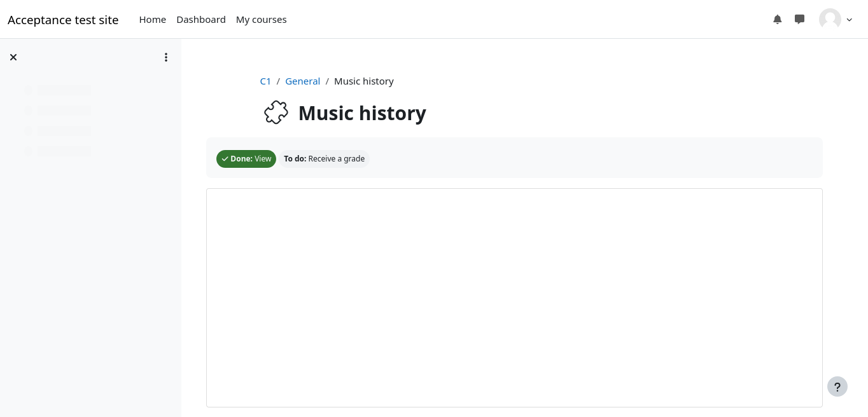Click the user avatar picture
This screenshot has width=868, height=417.
pyautogui.click(x=830, y=20)
